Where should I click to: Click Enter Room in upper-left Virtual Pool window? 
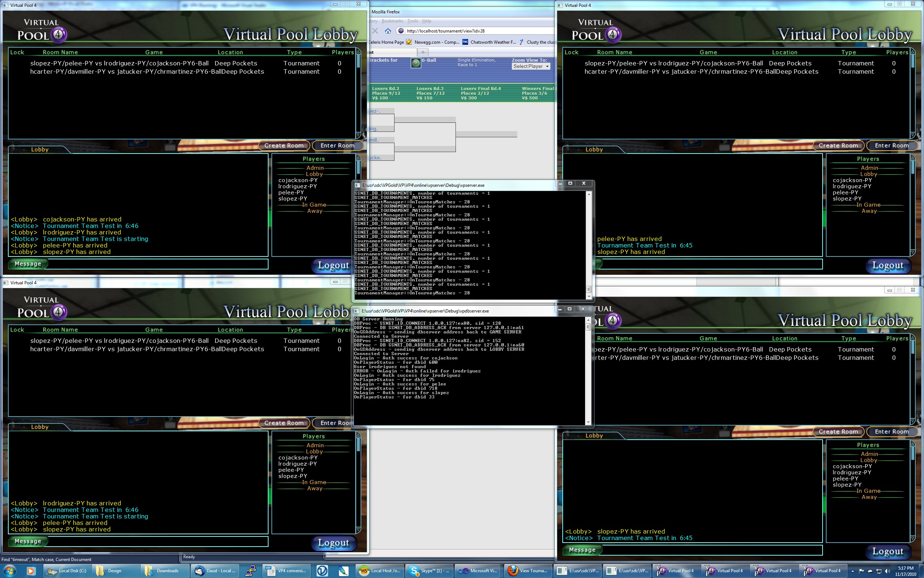[x=337, y=145]
